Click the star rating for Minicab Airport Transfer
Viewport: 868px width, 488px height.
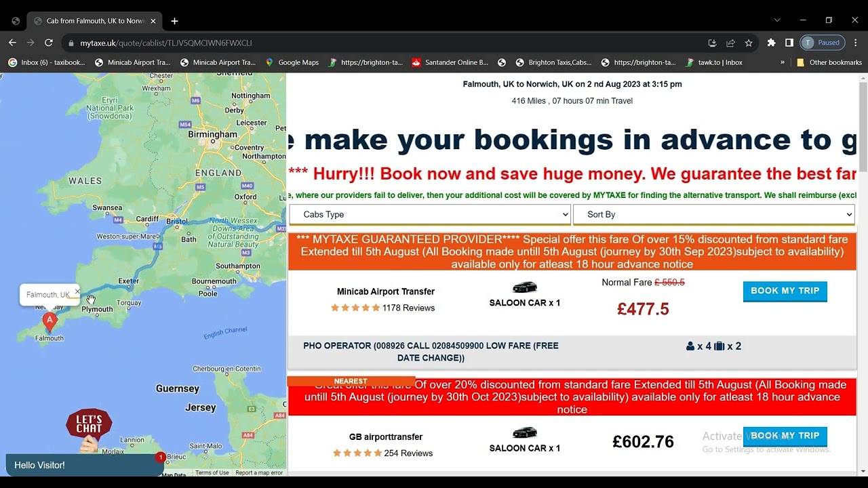[355, 308]
